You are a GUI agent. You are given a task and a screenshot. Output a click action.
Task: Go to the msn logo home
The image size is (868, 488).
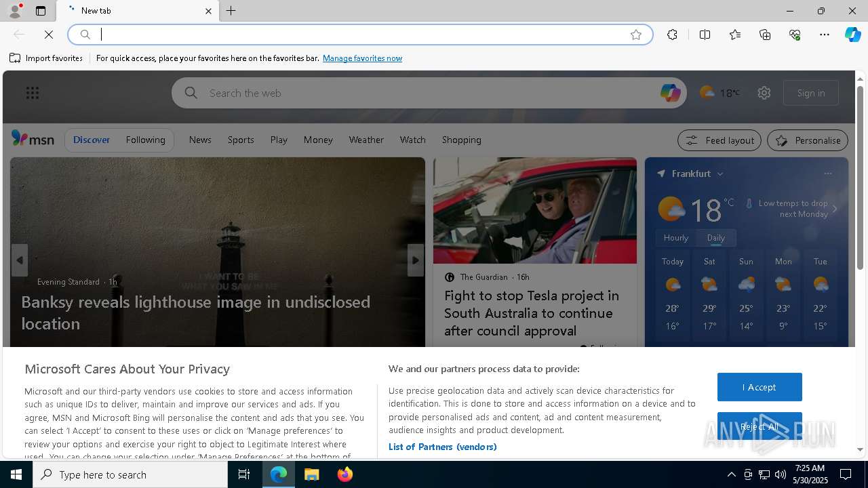(33, 139)
